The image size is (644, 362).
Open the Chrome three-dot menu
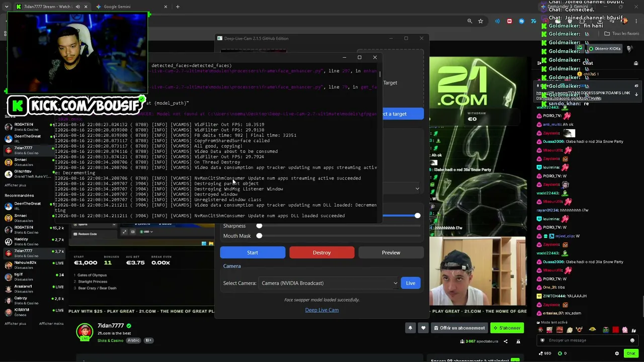click(x=636, y=21)
